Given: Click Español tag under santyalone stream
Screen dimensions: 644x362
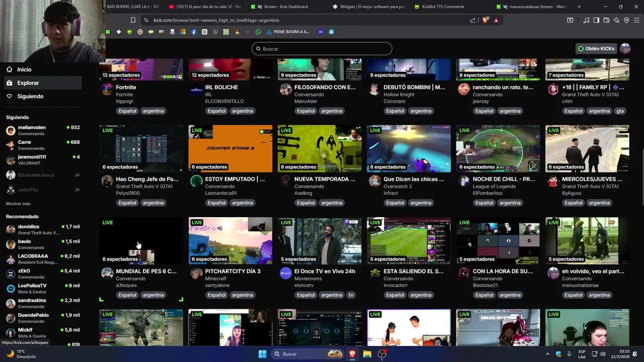Looking at the screenshot, I should click(217, 295).
